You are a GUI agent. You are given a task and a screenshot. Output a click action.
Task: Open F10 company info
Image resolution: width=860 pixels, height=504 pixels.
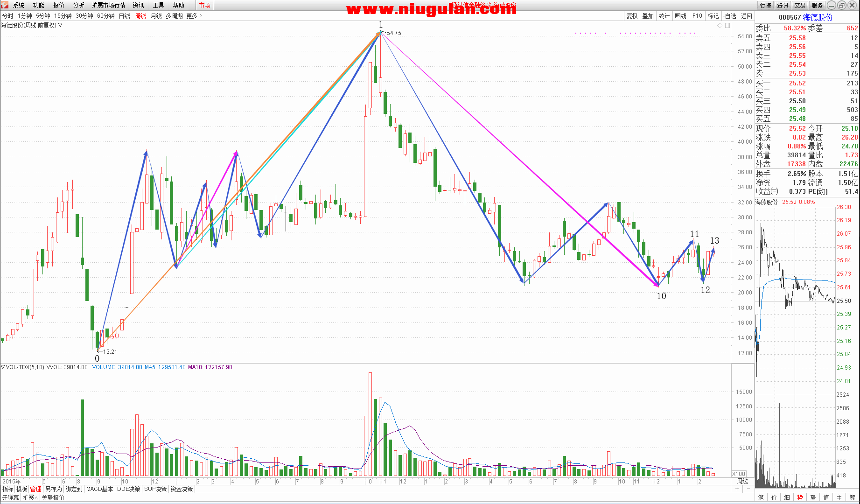point(697,16)
